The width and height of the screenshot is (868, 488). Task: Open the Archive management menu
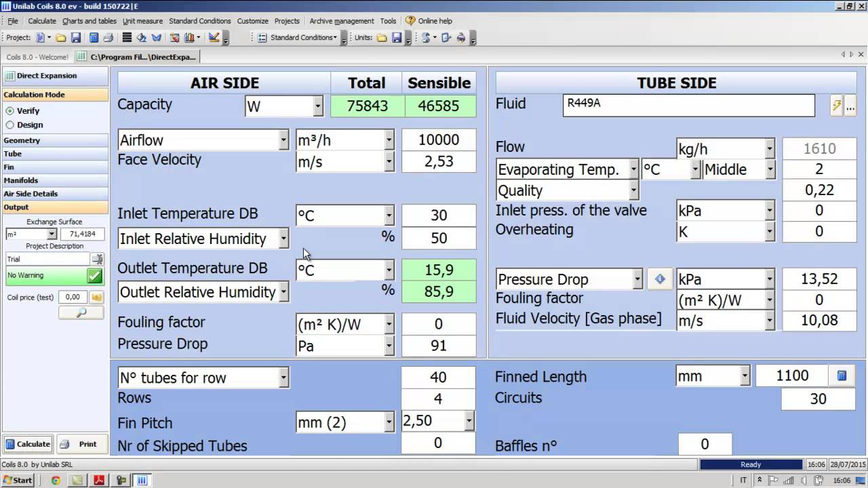[x=341, y=21]
